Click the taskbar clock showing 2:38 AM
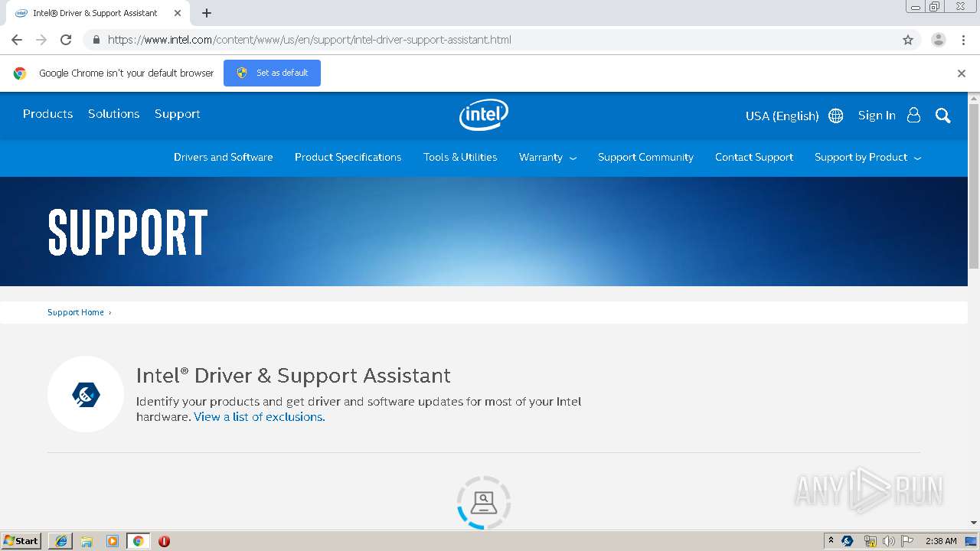The image size is (980, 551). tap(941, 541)
